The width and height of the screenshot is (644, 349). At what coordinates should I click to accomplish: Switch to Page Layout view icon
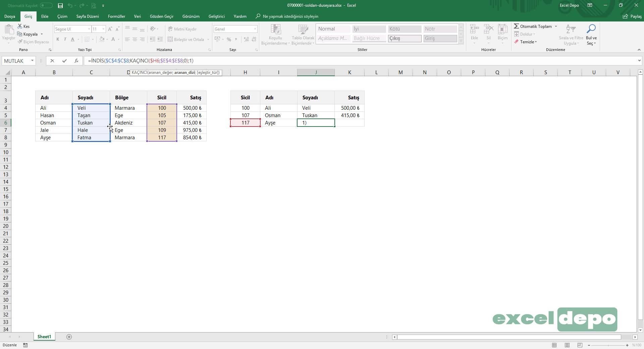tap(567, 345)
